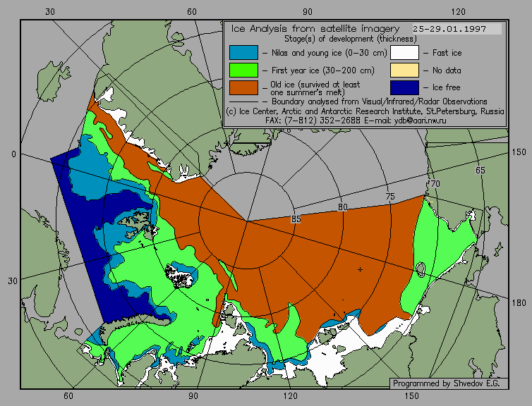This screenshot has width=532, height=406.
Task: Click the boundary line sample in the legend
Action: tap(243, 101)
